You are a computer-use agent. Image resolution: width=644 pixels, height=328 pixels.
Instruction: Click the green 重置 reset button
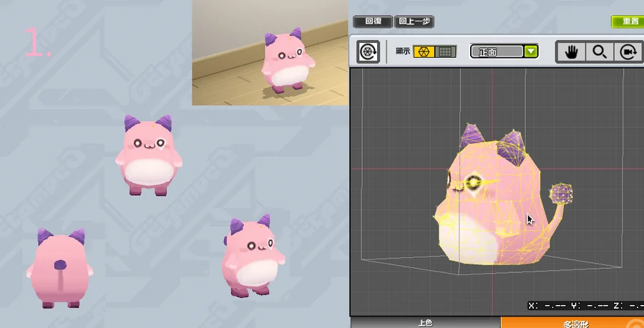(x=628, y=21)
